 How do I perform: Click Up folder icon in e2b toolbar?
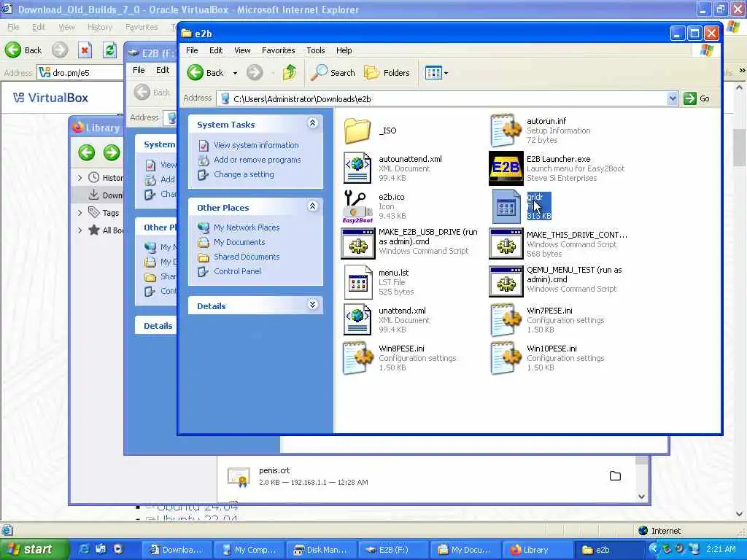(290, 72)
